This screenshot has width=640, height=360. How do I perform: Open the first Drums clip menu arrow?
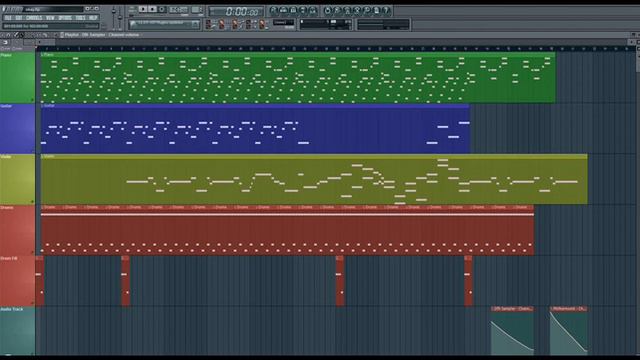(x=42, y=207)
